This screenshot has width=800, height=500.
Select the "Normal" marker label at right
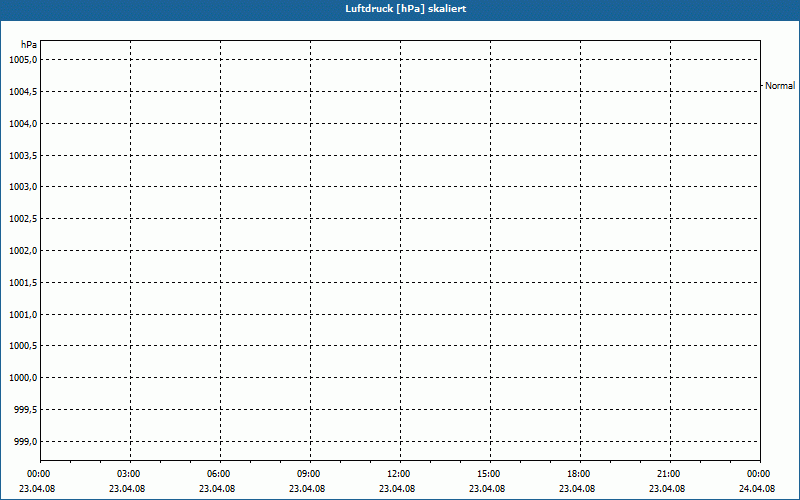tap(779, 87)
